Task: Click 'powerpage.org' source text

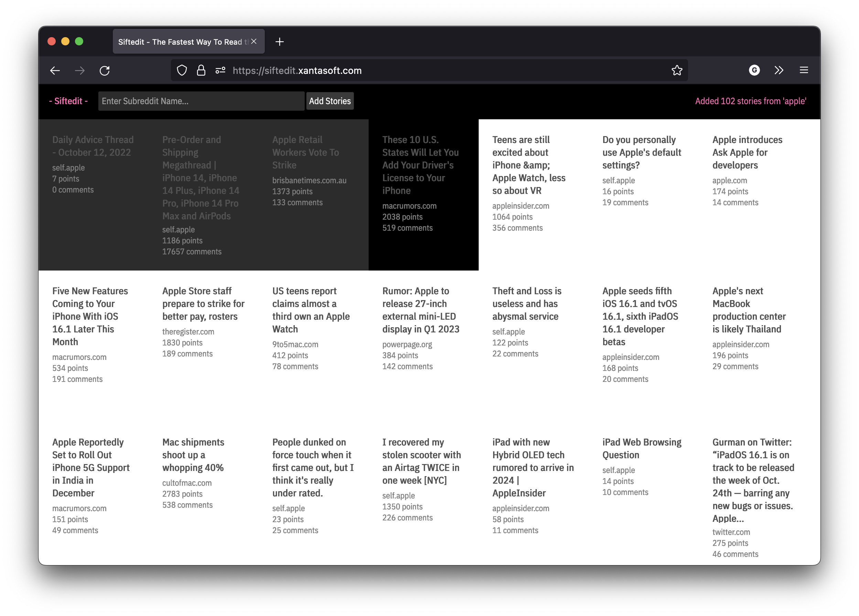Action: point(407,344)
